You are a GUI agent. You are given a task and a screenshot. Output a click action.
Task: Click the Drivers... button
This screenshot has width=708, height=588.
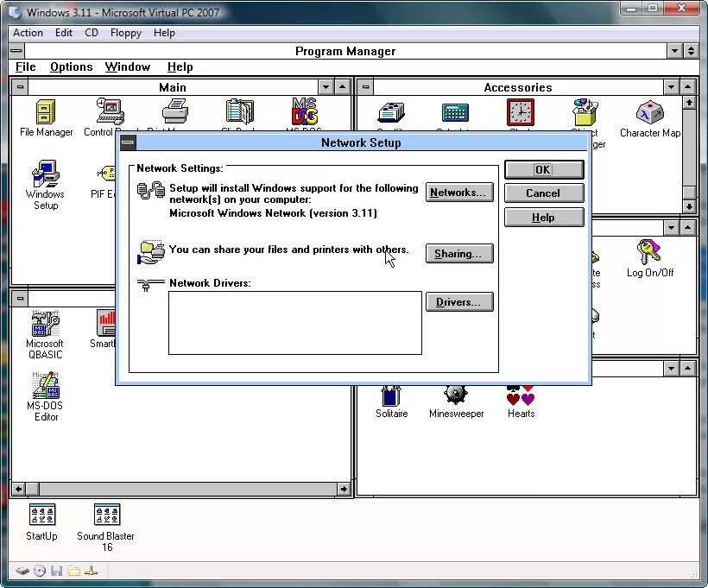[459, 302]
